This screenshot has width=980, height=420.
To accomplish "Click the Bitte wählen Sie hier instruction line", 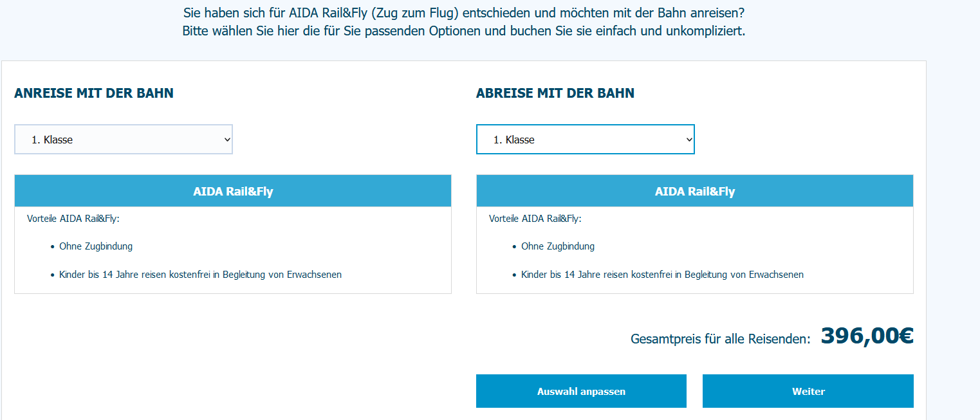I will [x=464, y=31].
